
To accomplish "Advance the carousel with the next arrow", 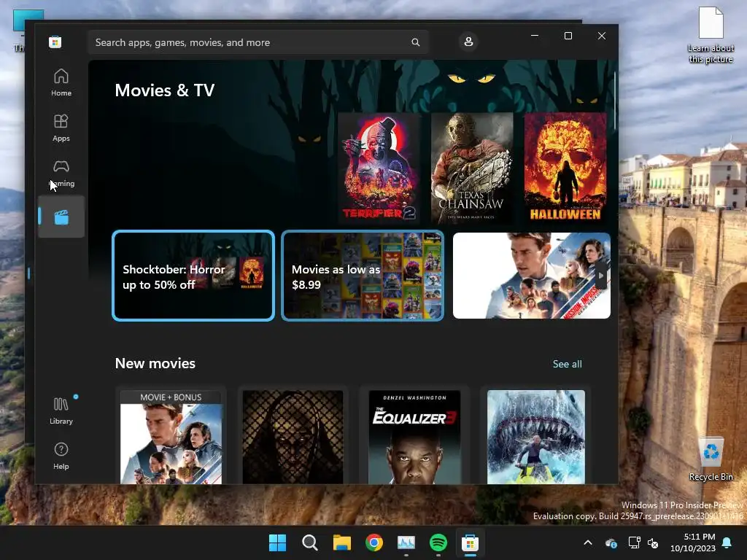I will click(x=601, y=276).
